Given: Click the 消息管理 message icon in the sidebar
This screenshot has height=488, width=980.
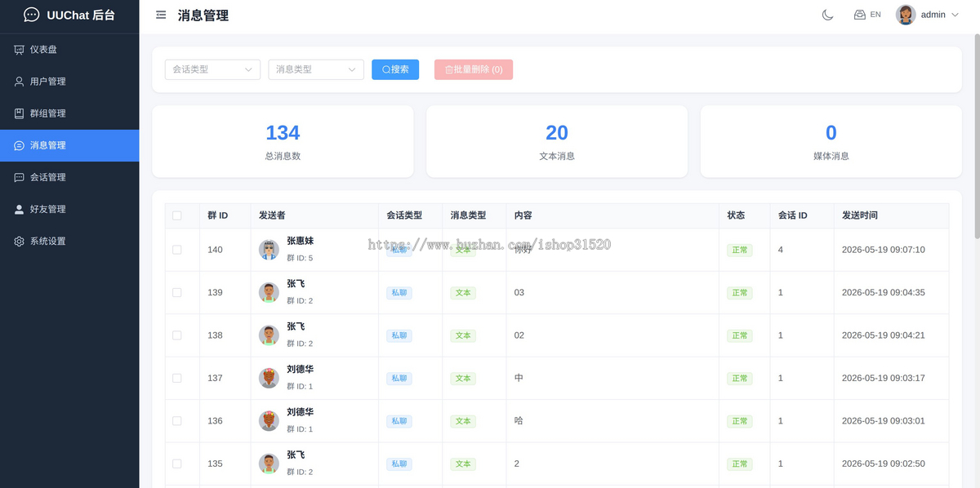Looking at the screenshot, I should 19,145.
